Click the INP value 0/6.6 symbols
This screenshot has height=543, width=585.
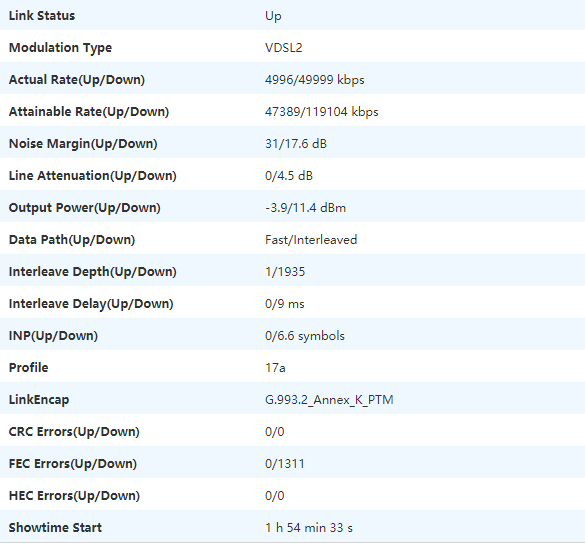(305, 336)
